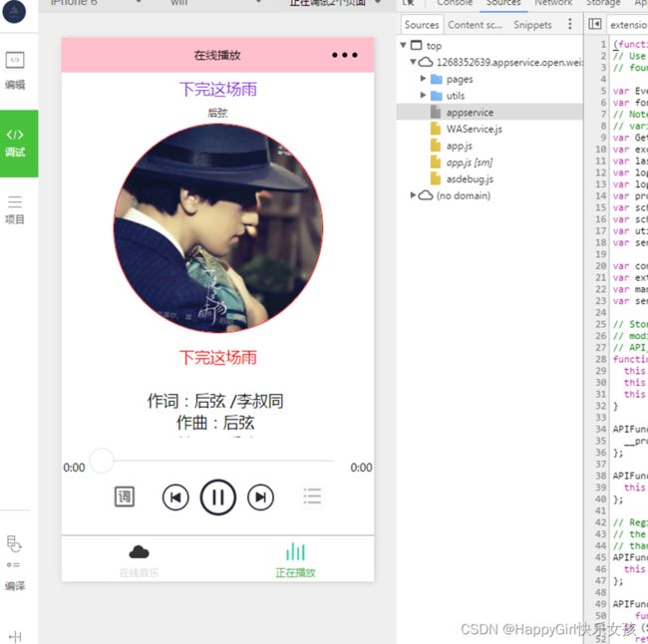This screenshot has height=644, width=648.
Task: Open app.js in file tree
Action: coord(460,146)
